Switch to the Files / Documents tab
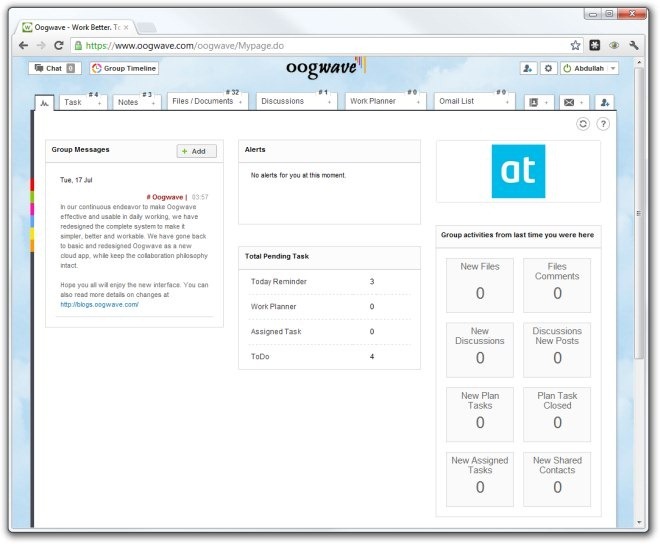The width and height of the screenshot is (660, 544). point(202,101)
